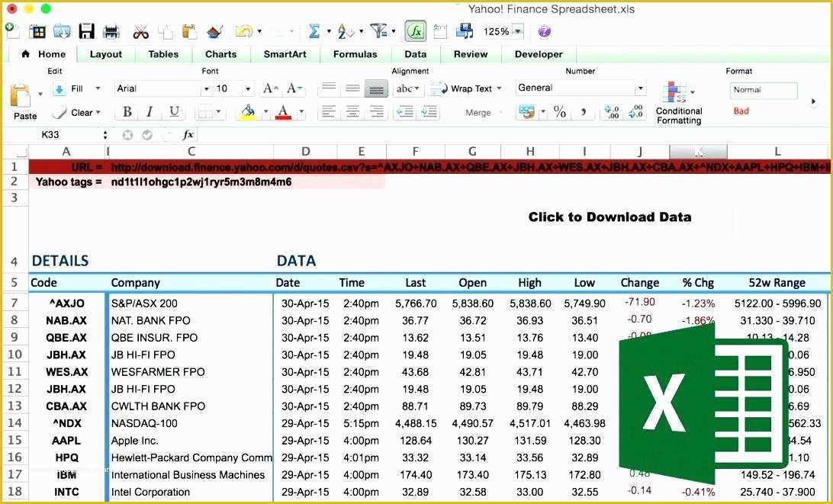Apply the Normal cell style
The image size is (833, 504).
(764, 90)
